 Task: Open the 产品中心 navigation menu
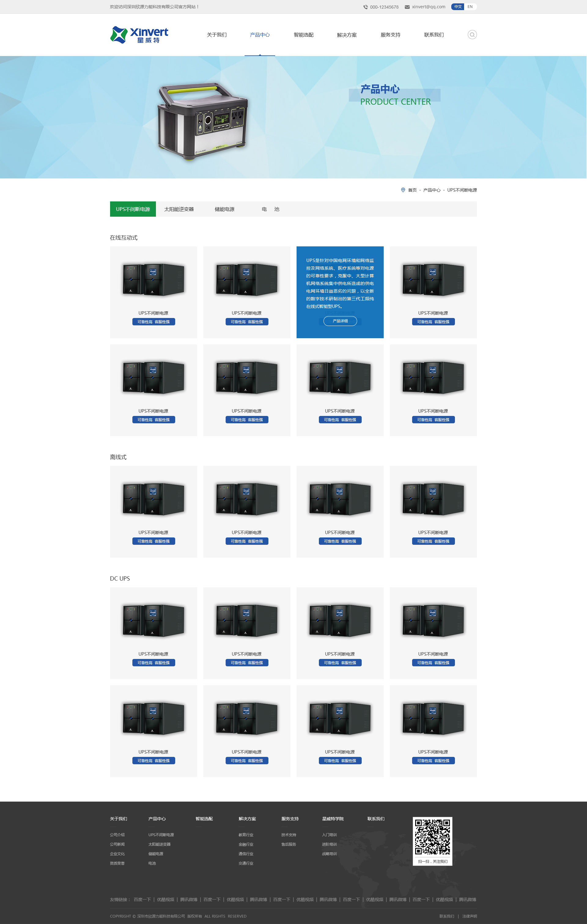(x=260, y=35)
